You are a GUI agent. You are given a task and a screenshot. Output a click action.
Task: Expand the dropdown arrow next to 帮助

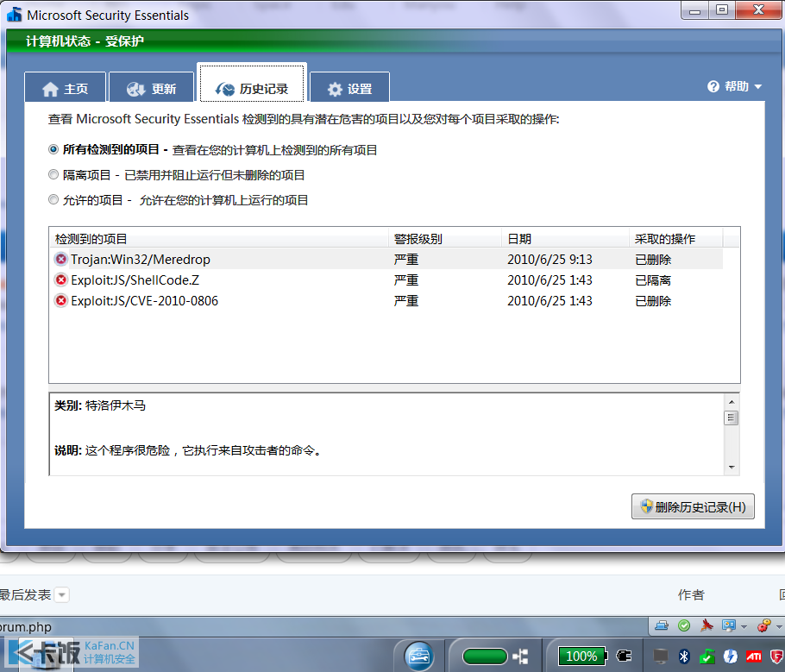758,86
